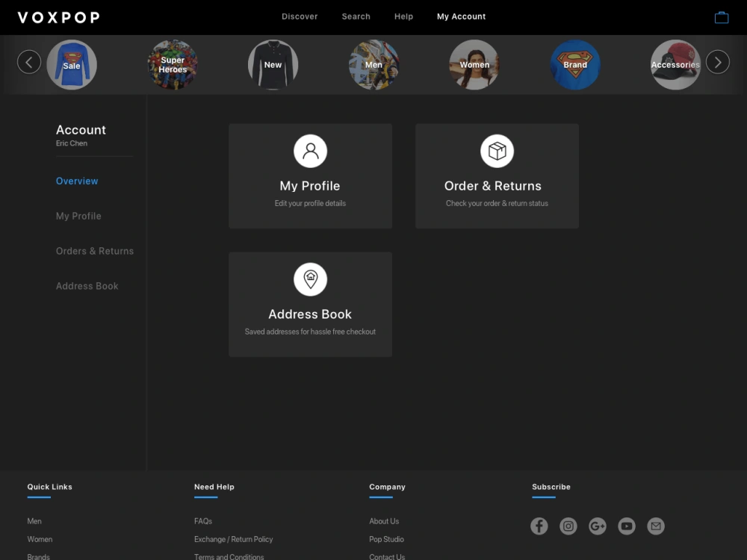This screenshot has height=560, width=747.
Task: Open the Contact Us footer link
Action: click(387, 557)
